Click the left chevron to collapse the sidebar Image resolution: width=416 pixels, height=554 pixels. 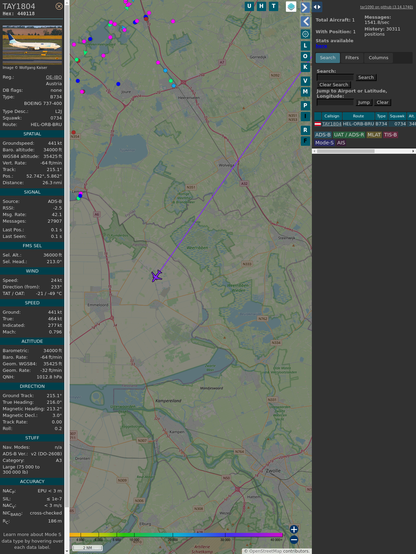[x=305, y=22]
